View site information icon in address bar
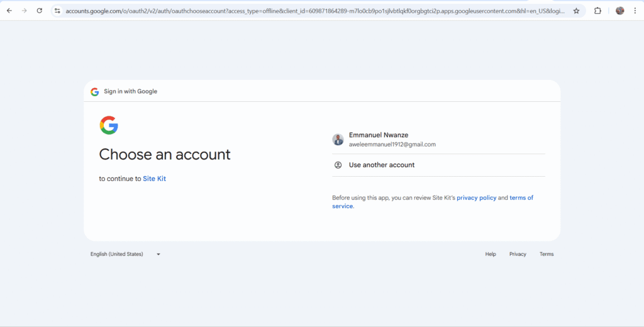This screenshot has height=327, width=644. [x=57, y=11]
